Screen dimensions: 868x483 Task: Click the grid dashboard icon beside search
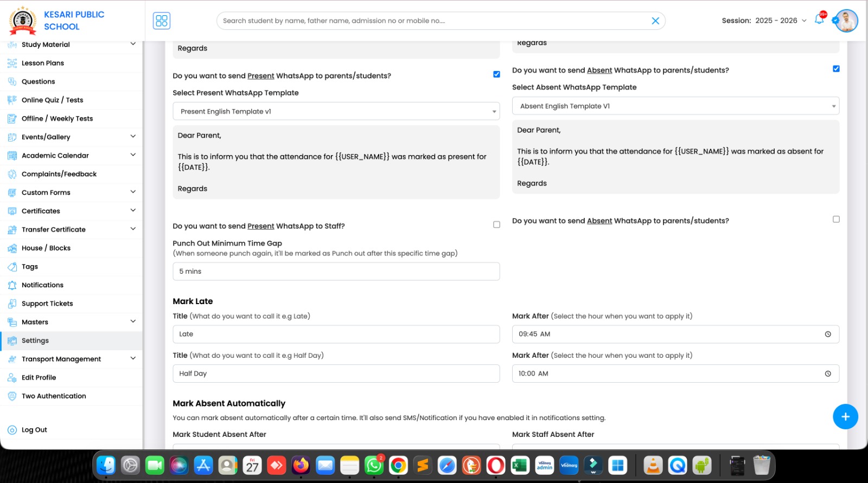[162, 21]
